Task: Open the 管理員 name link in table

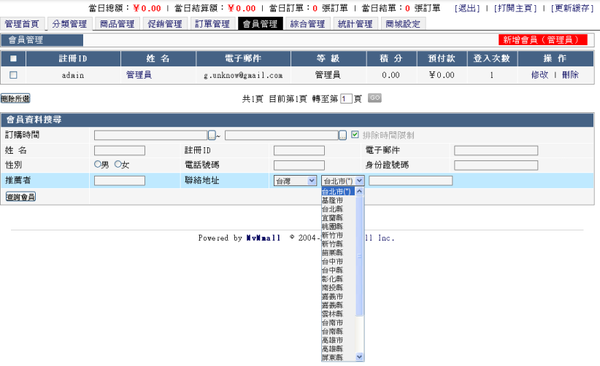Action: [139, 75]
